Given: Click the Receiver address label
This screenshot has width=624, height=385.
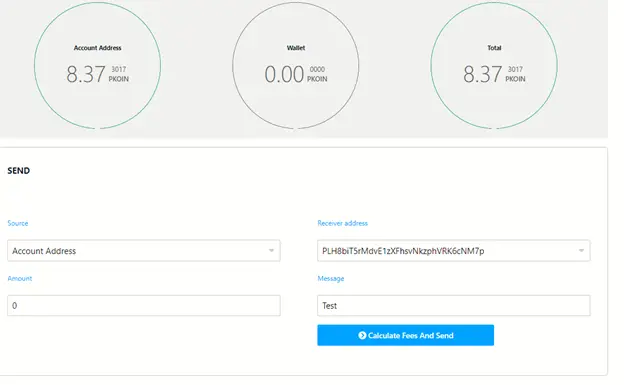Looking at the screenshot, I should click(x=343, y=223).
